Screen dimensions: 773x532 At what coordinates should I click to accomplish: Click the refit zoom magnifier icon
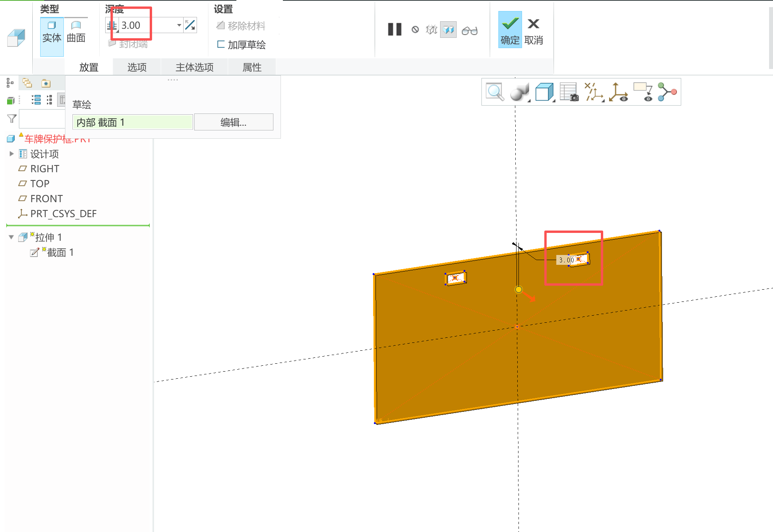(495, 92)
